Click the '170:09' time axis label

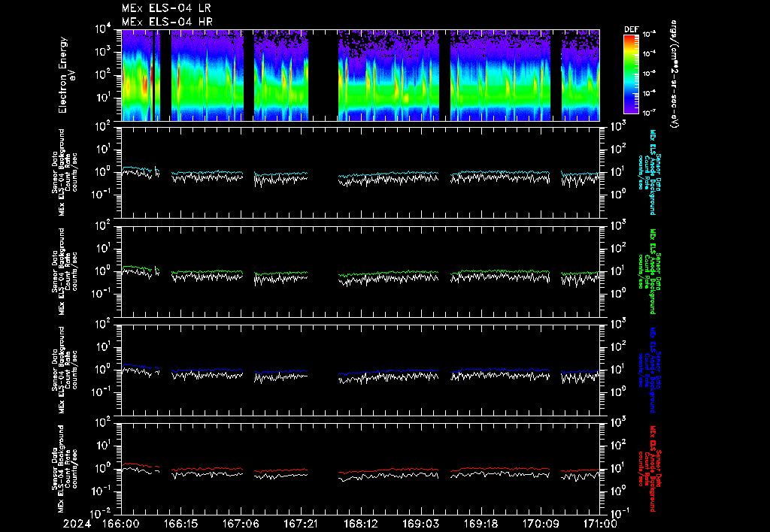click(x=540, y=524)
